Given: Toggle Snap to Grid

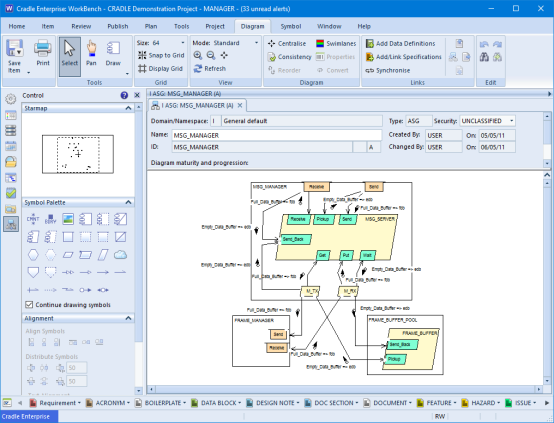Looking at the screenshot, I should [x=161, y=55].
